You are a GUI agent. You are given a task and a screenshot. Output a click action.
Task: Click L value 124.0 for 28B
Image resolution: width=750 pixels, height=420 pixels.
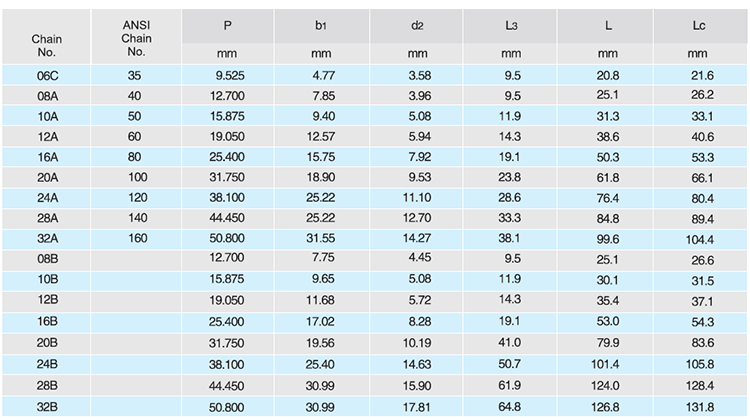(605, 386)
